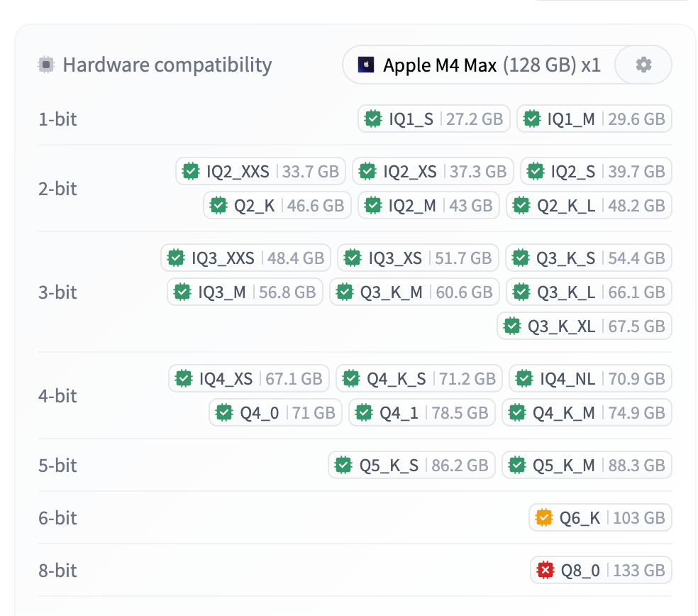Click the '6-bit' row label
This screenshot has width=698, height=616.
57,518
